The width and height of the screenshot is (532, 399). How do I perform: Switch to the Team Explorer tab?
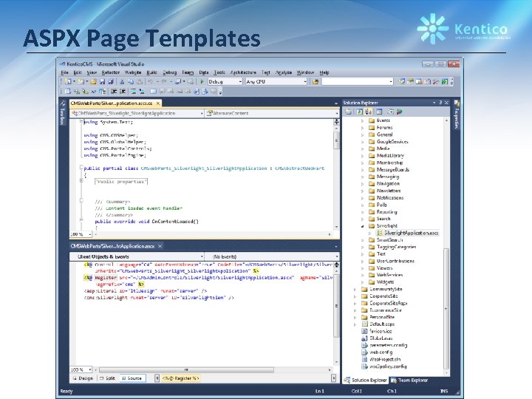(409, 381)
